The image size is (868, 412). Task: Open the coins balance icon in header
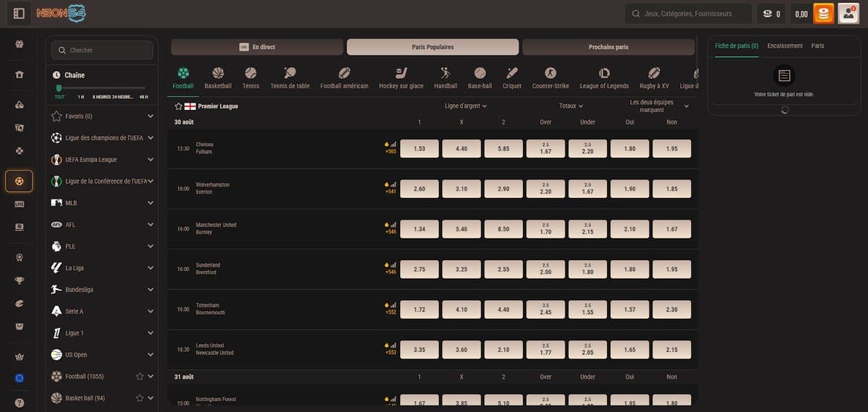(x=767, y=14)
